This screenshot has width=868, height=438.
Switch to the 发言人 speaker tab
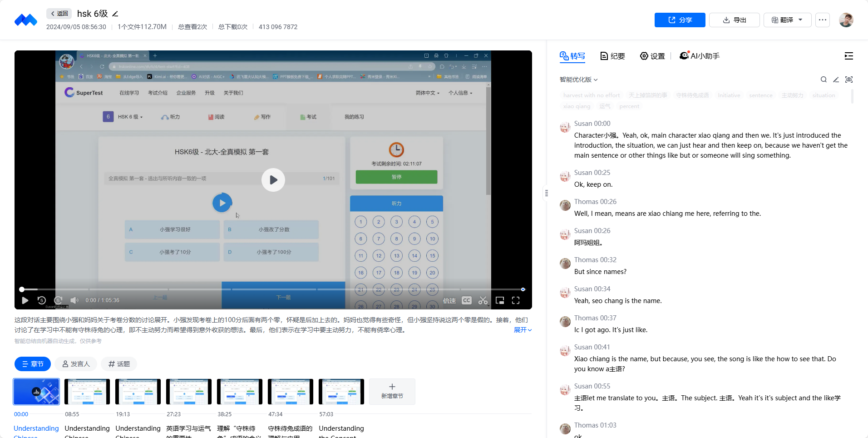[x=75, y=364]
